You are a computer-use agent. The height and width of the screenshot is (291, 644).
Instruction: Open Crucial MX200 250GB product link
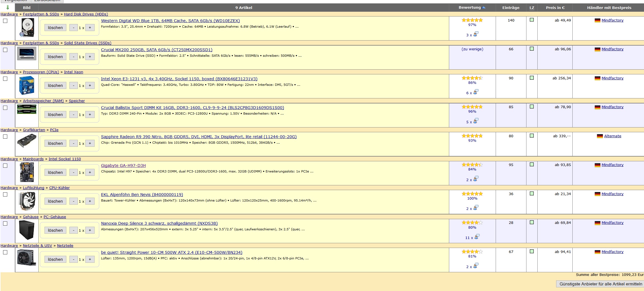tap(157, 50)
